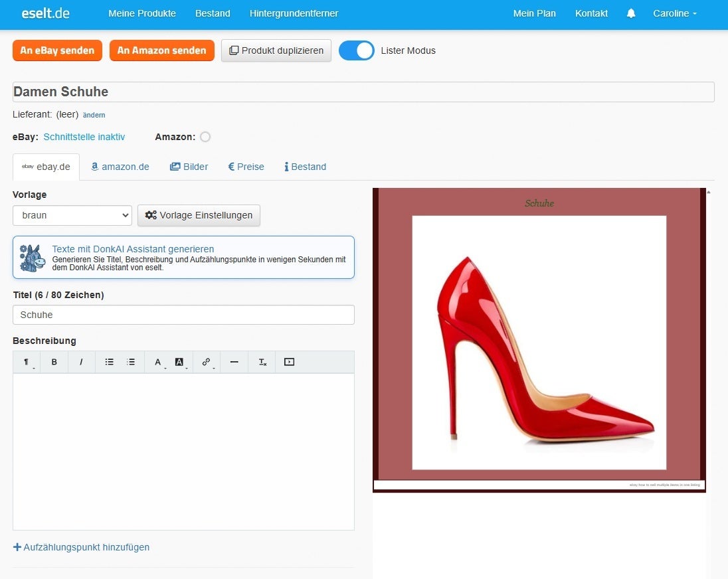
Task: Click the Titel field containing Schuhe
Action: point(183,315)
